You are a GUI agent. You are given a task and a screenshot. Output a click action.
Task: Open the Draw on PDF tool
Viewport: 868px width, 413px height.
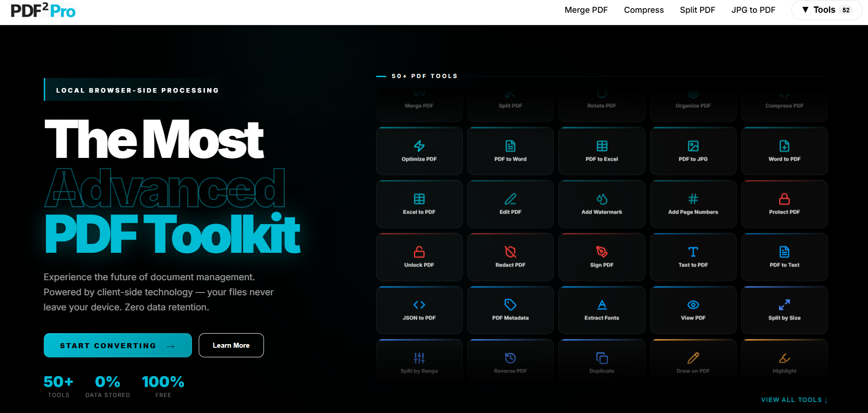[693, 363]
